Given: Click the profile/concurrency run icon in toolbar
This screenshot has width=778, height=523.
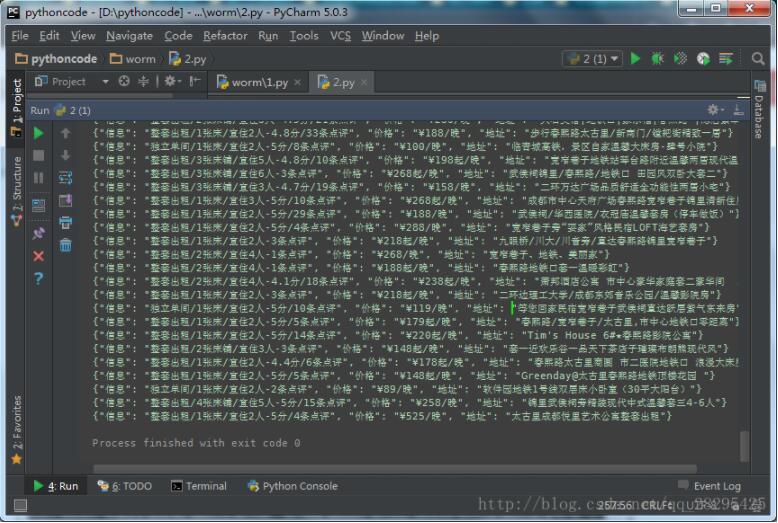Looking at the screenshot, I should click(703, 59).
